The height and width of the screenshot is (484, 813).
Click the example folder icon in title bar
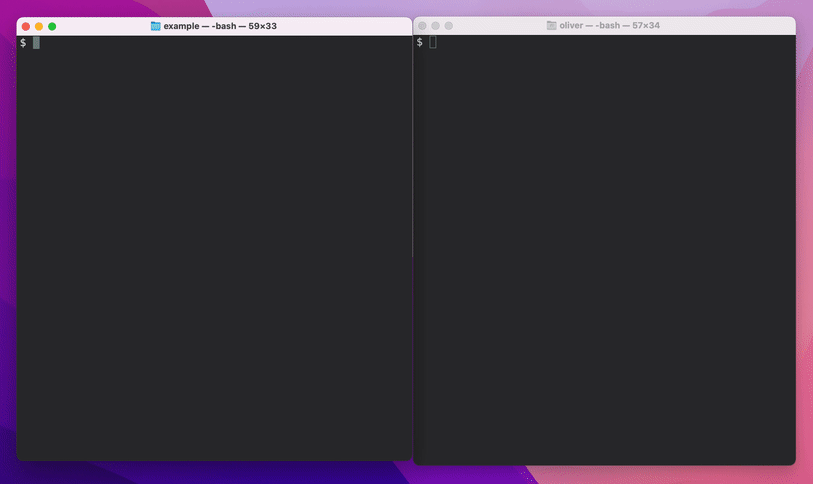click(x=155, y=26)
